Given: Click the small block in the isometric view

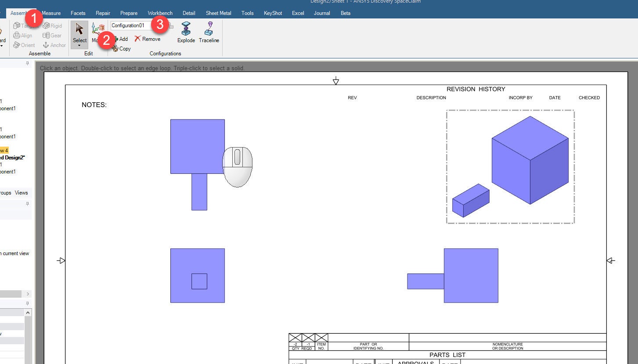Looking at the screenshot, I should pyautogui.click(x=471, y=200).
